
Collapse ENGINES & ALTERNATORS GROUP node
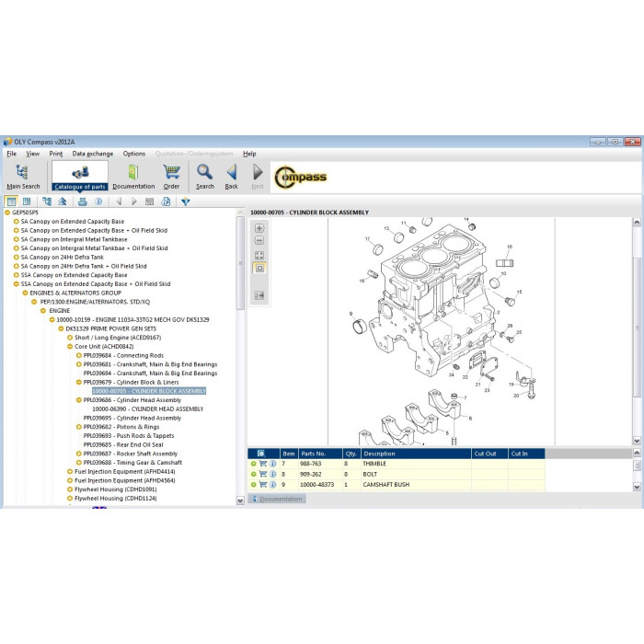(x=25, y=293)
